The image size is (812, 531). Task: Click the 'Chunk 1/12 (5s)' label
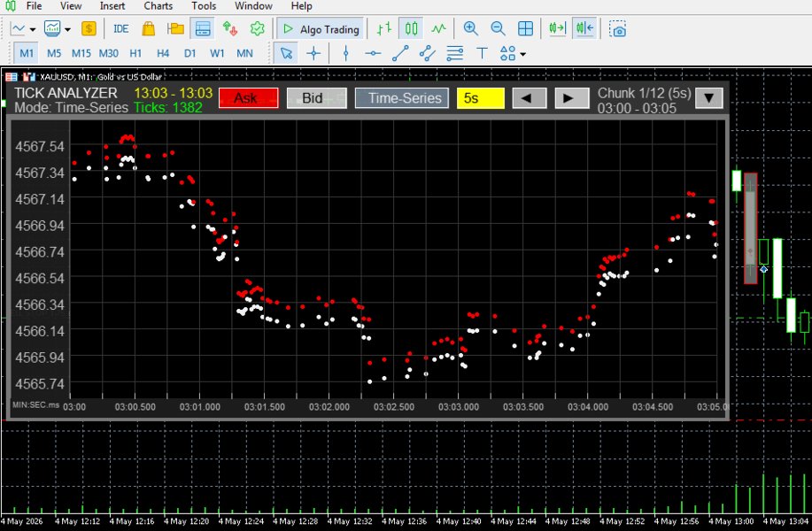[x=645, y=93]
